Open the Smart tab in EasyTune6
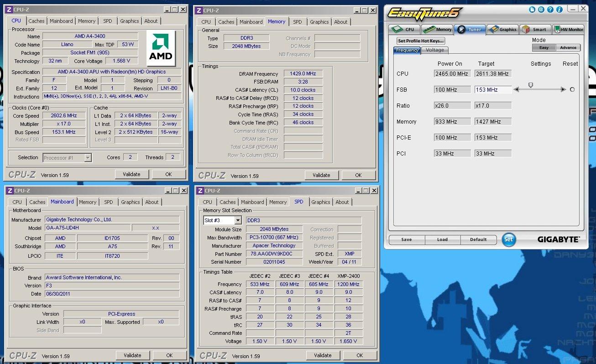596x364 pixels. coord(536,29)
